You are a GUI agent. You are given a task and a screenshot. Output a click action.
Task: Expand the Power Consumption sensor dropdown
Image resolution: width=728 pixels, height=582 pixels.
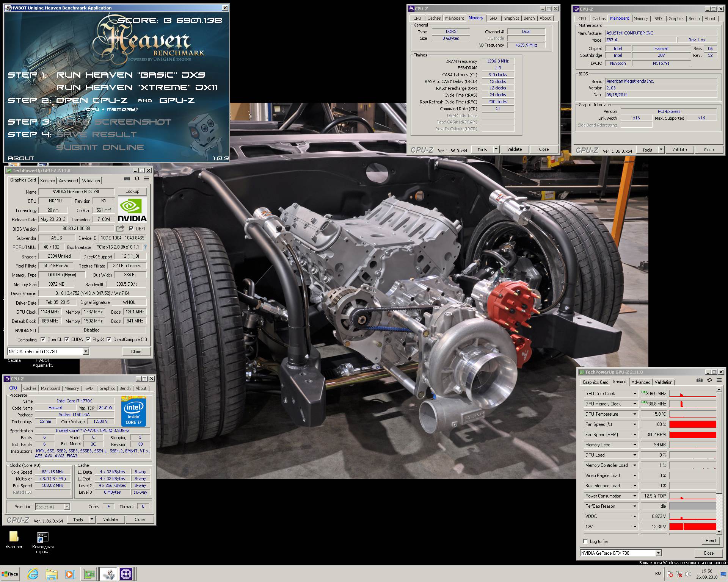pos(635,496)
